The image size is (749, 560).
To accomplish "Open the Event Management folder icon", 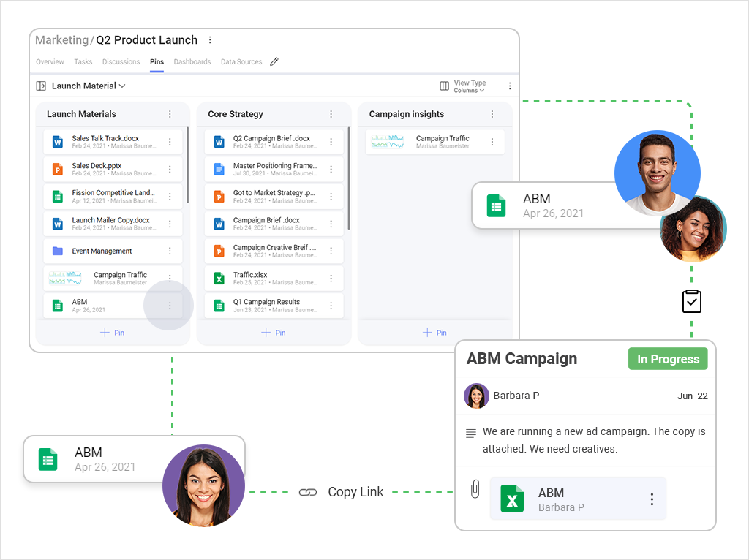I will tap(57, 251).
